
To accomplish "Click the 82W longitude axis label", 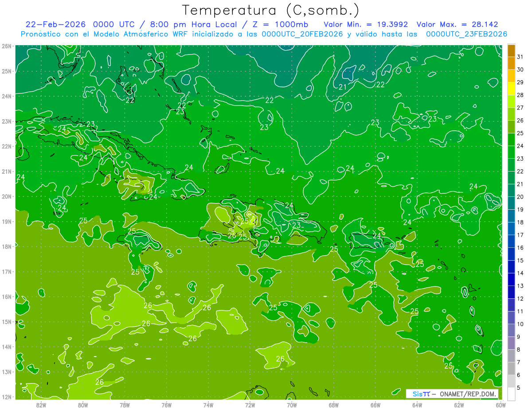I will [41, 405].
